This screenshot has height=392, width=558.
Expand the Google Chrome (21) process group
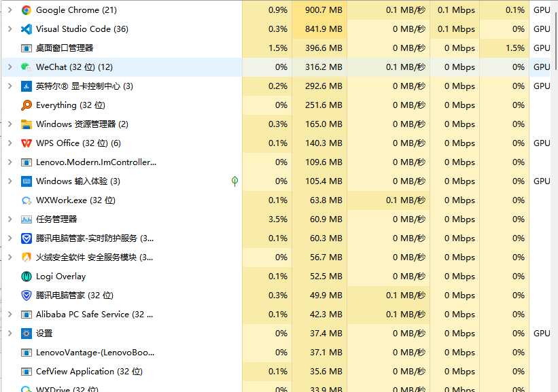pos(10,10)
